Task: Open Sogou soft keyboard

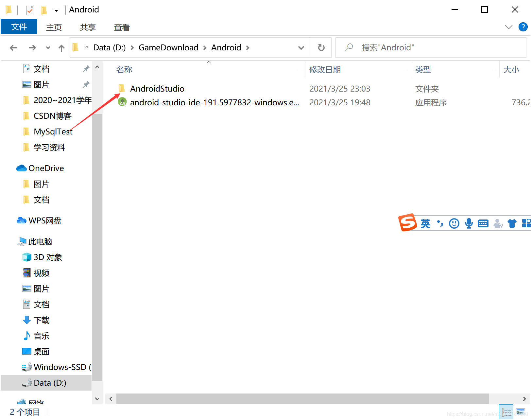Action: tap(483, 223)
